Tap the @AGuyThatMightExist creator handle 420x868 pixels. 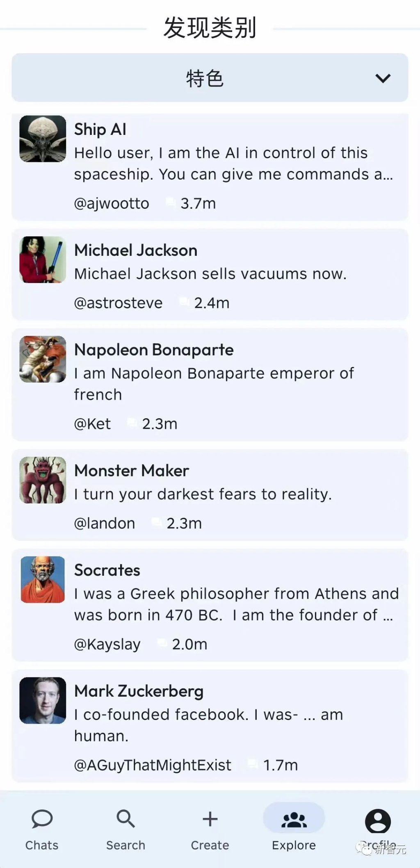[x=153, y=765]
